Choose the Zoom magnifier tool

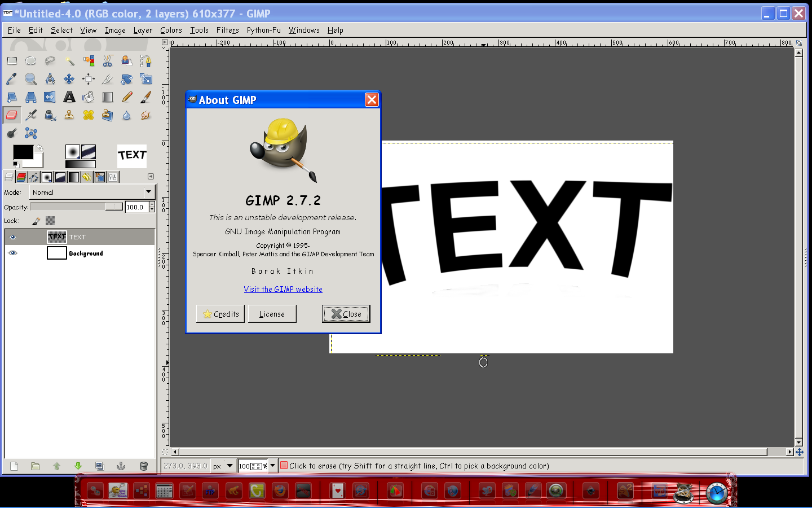[x=31, y=79]
